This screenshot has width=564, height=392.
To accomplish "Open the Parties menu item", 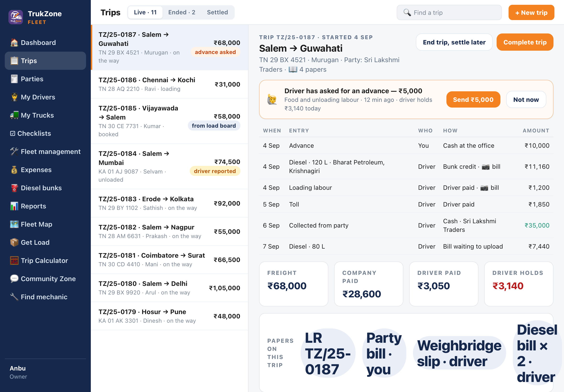I will [x=45, y=79].
